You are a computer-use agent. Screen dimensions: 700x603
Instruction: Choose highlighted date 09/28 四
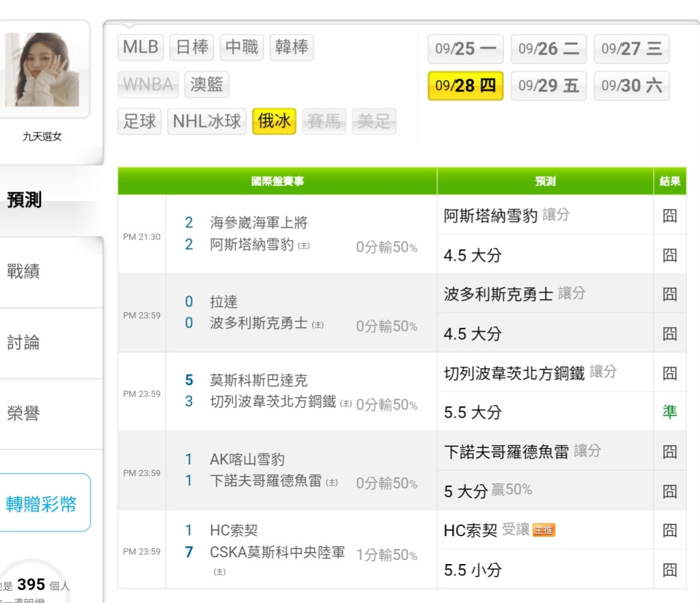pos(466,85)
